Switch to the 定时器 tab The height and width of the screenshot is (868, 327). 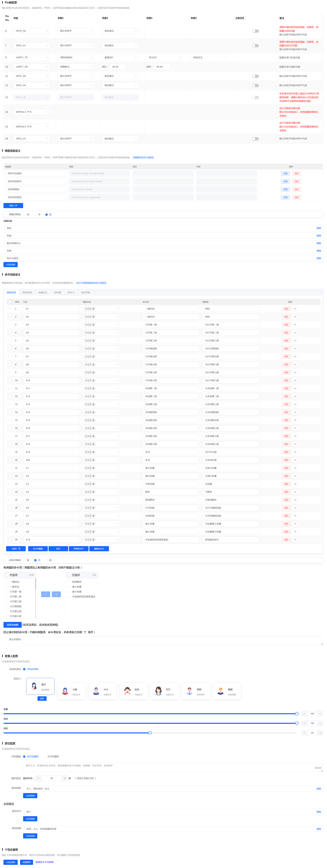click(x=58, y=292)
